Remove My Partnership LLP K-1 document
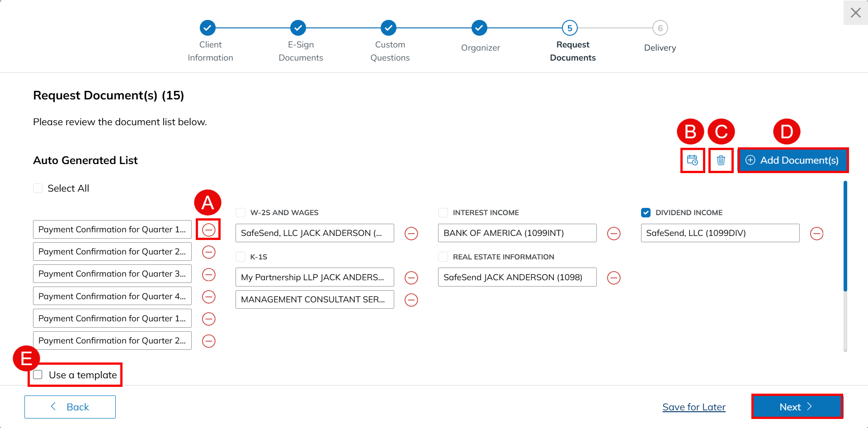The height and width of the screenshot is (428, 868). click(x=411, y=277)
